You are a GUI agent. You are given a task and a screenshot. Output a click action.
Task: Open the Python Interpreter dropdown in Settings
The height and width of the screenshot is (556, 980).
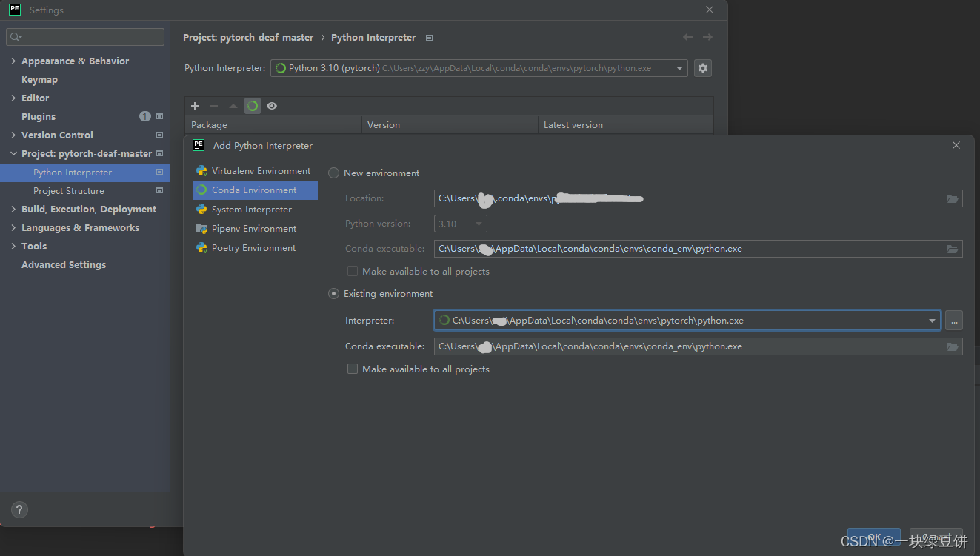(479, 68)
